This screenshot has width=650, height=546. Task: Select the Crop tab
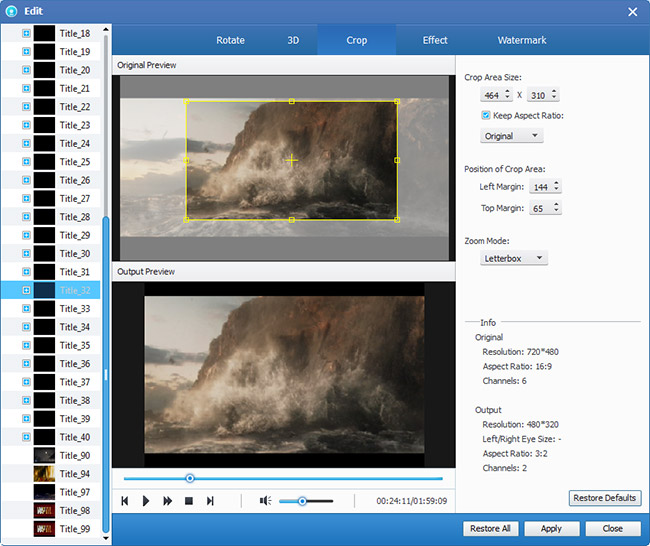tap(357, 40)
